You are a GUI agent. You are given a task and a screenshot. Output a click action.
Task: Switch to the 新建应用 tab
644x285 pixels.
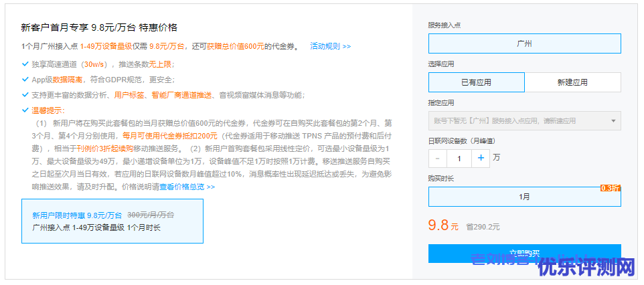pos(572,82)
